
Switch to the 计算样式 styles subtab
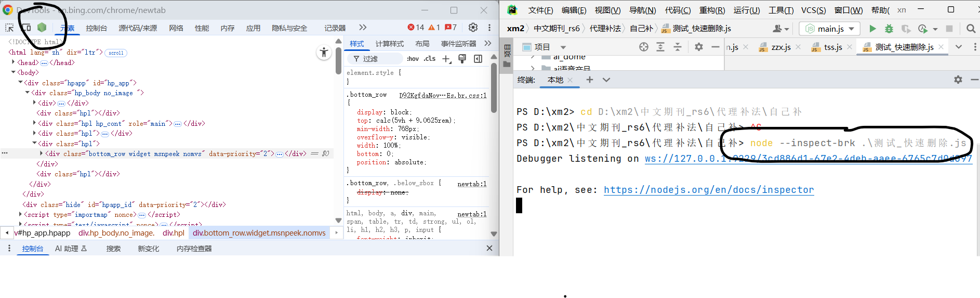(x=390, y=44)
